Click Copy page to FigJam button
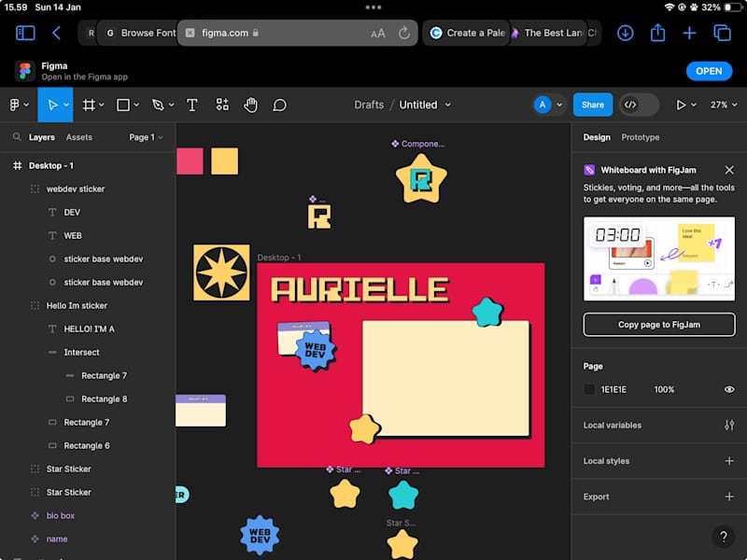This screenshot has width=747, height=560. click(x=659, y=325)
